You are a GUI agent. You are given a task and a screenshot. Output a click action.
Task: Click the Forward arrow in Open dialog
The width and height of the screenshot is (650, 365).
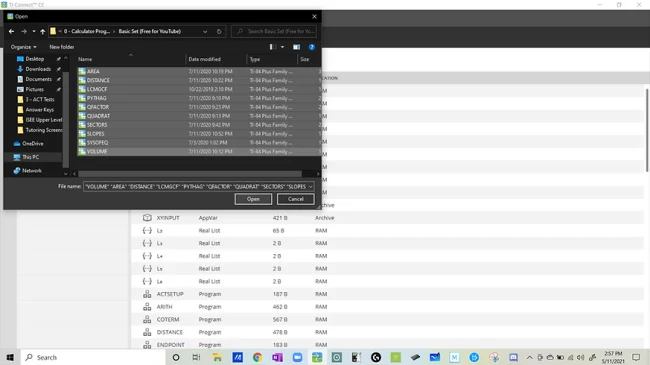tap(24, 32)
